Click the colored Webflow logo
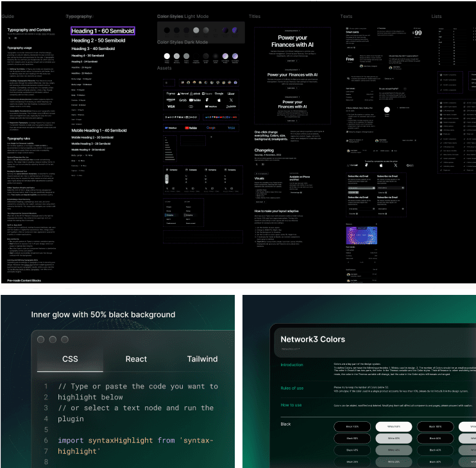Screen dimensions: 476x468 (x=171, y=128)
